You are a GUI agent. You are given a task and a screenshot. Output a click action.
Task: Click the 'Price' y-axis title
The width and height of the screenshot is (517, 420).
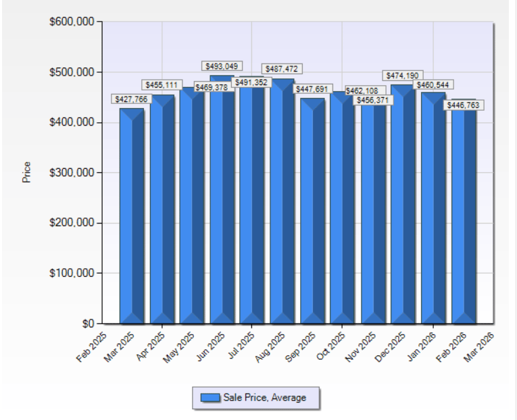pyautogui.click(x=27, y=172)
